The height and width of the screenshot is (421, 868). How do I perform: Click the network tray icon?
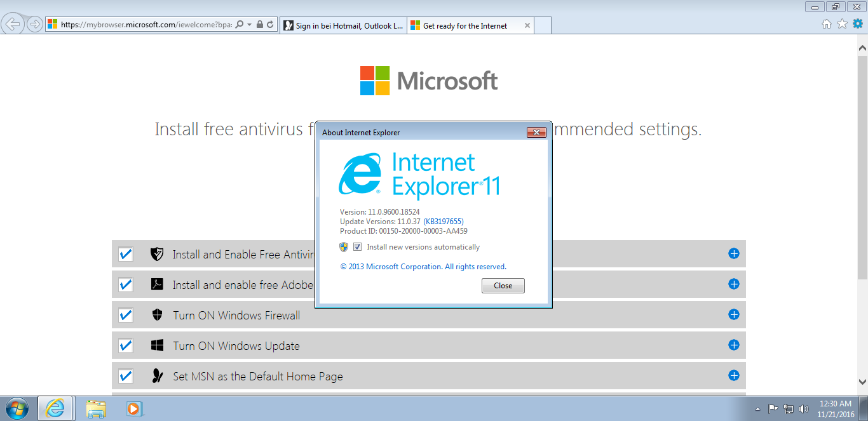[x=789, y=409]
